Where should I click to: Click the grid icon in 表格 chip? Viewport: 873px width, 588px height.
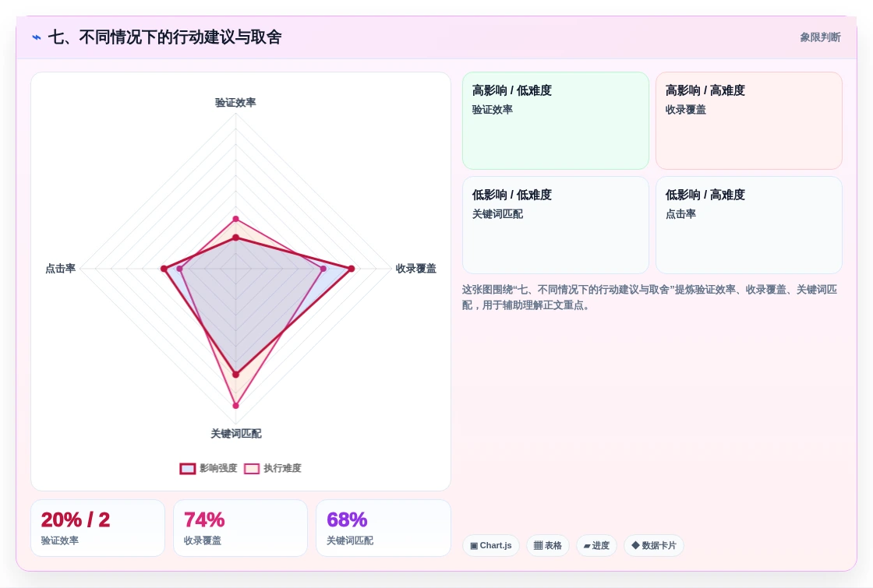click(x=538, y=546)
